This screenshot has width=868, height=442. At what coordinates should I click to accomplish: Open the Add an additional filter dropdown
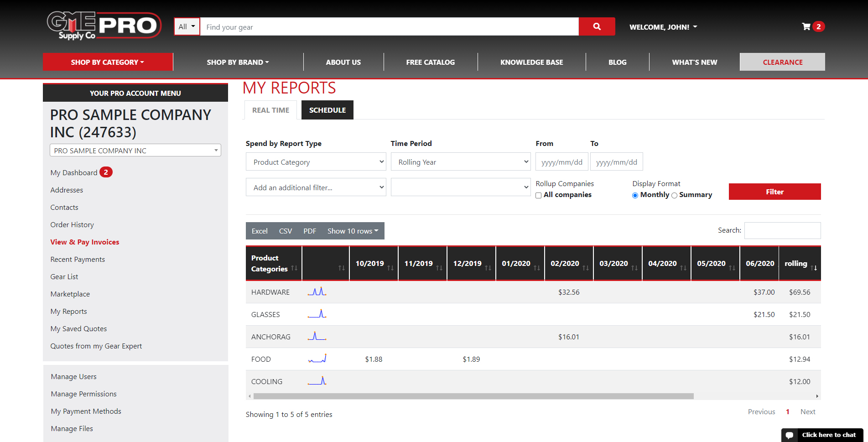316,187
